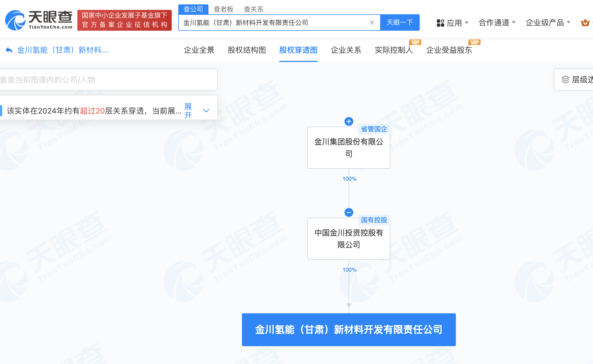Click the 展开 link in notice
Viewport: 593px width, 364px height.
188,111
